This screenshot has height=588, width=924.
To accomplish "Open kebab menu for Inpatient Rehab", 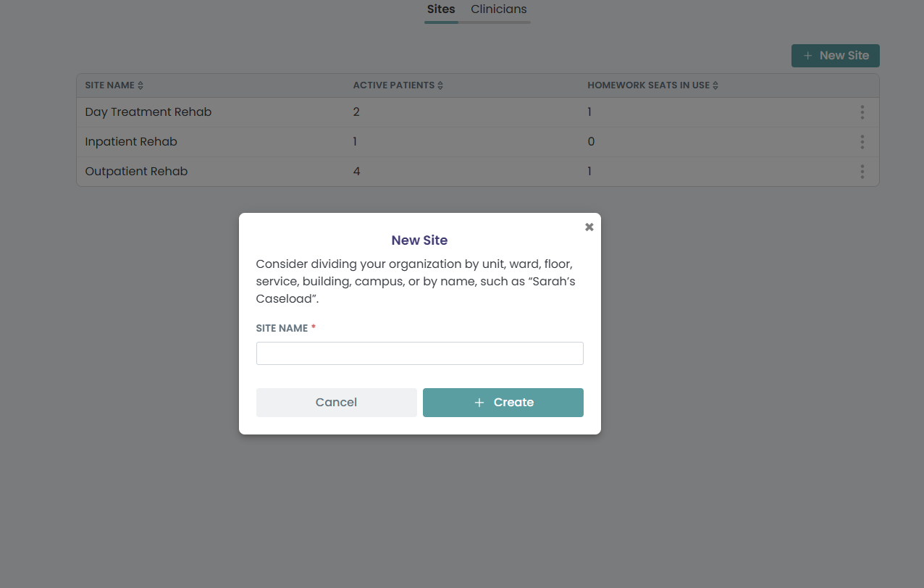I will tap(862, 142).
